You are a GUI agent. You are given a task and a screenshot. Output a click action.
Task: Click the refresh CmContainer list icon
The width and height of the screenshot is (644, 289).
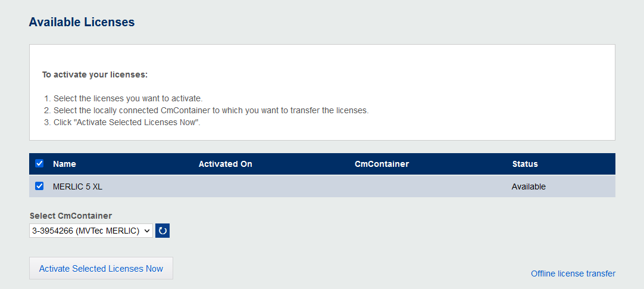(162, 231)
